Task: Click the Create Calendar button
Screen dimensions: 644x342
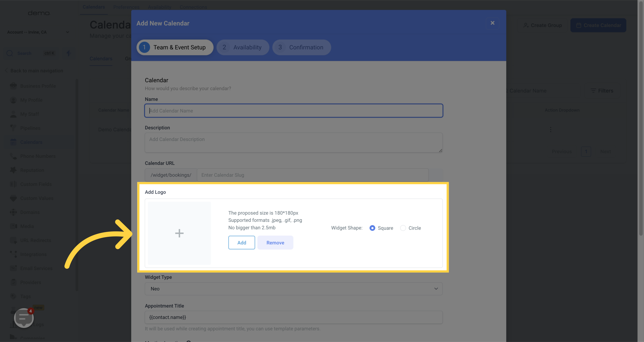Action: coord(598,25)
